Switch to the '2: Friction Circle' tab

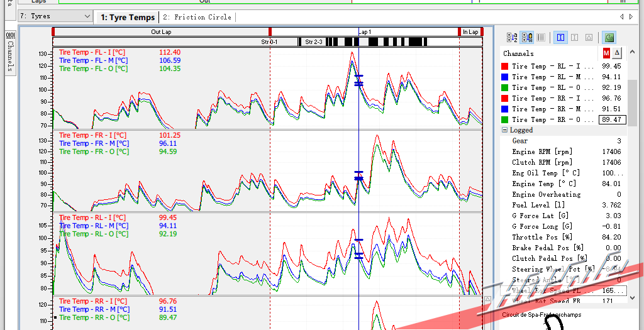coord(197,17)
